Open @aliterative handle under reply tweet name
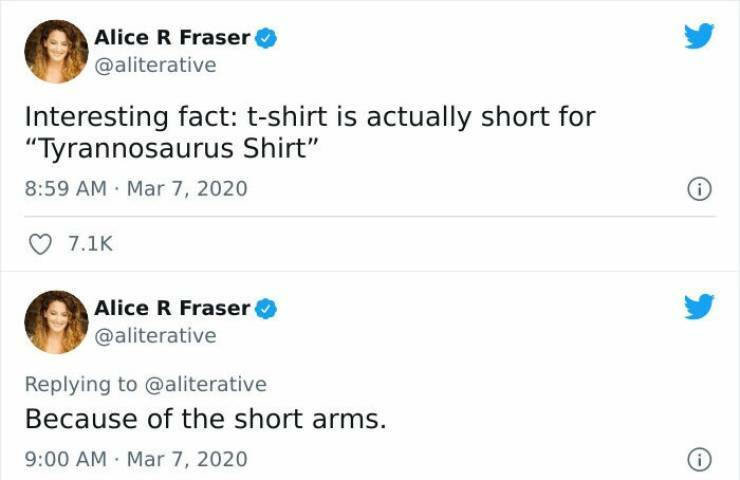Screen dimensions: 740x480 tap(154, 336)
